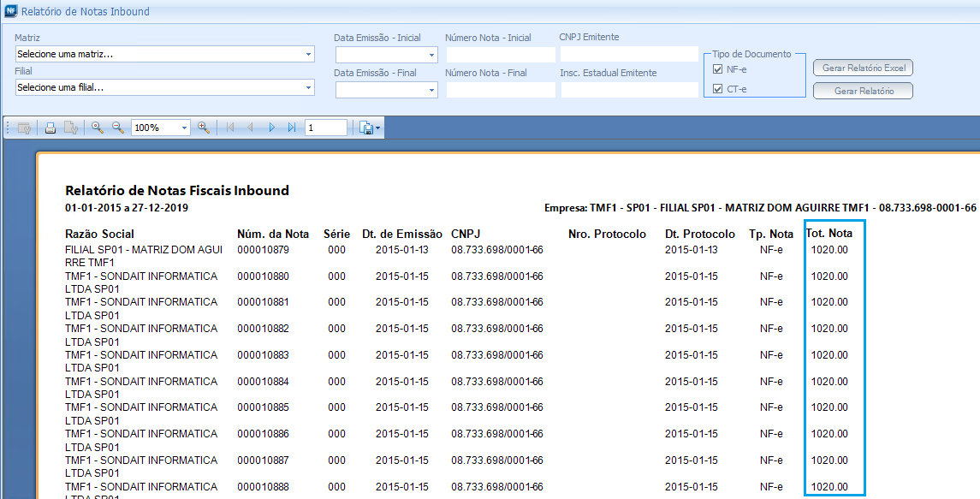
Task: Jump to the last report page
Action: (x=292, y=128)
